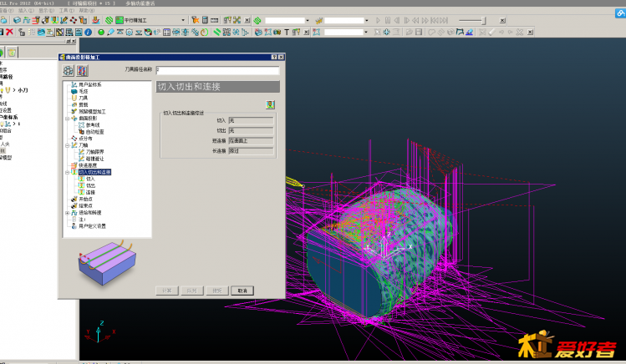This screenshot has height=364, width=626.
Task: Open the 帮助 menu
Action: click(87, 10)
